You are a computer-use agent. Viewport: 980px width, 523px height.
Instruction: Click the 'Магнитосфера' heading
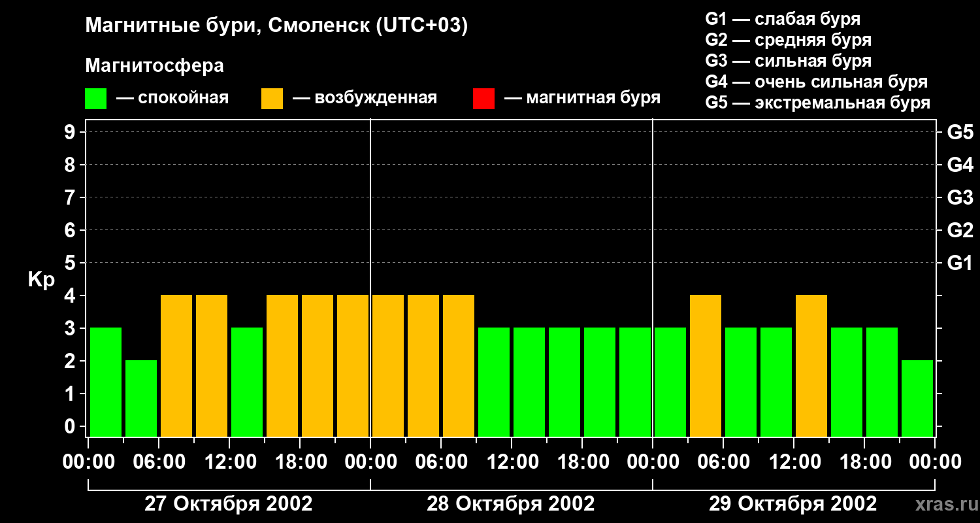(154, 66)
